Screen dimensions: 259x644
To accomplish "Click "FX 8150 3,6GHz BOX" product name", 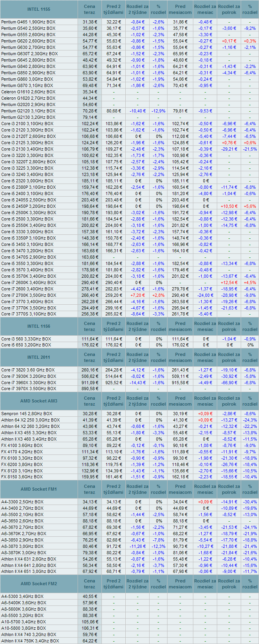I will [x=22, y=477].
